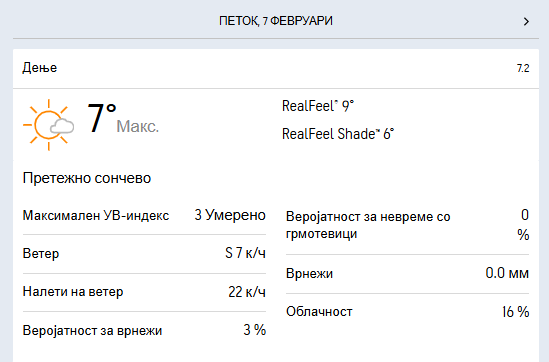The height and width of the screenshot is (362, 549).
Task: Click the Претежно сончево description
Action: pyautogui.click(x=87, y=178)
